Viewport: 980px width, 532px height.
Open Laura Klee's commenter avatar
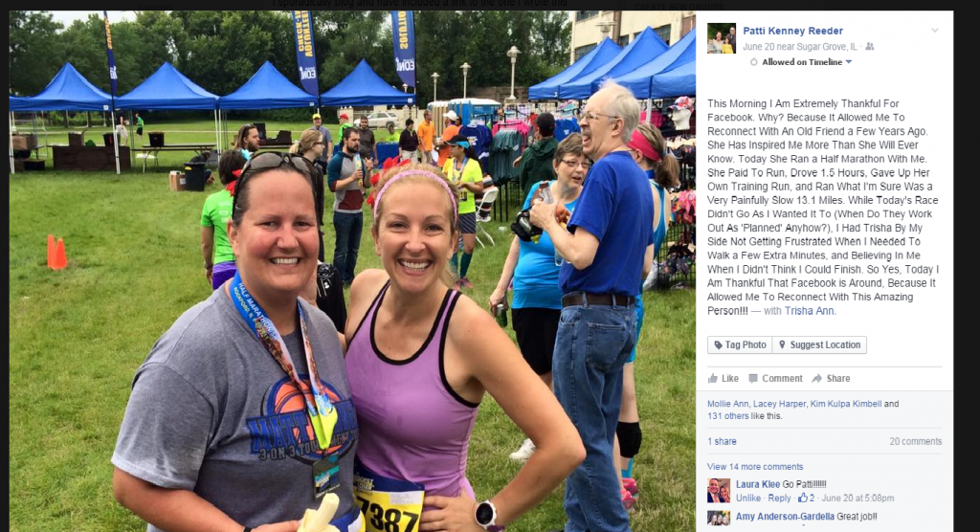click(719, 491)
